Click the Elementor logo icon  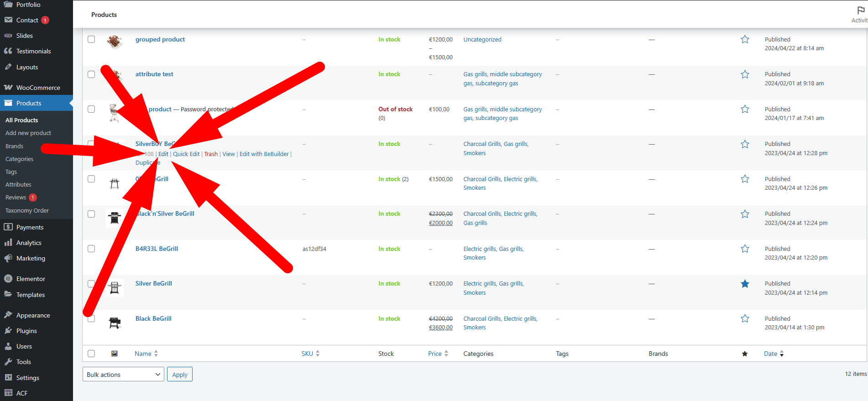point(8,279)
